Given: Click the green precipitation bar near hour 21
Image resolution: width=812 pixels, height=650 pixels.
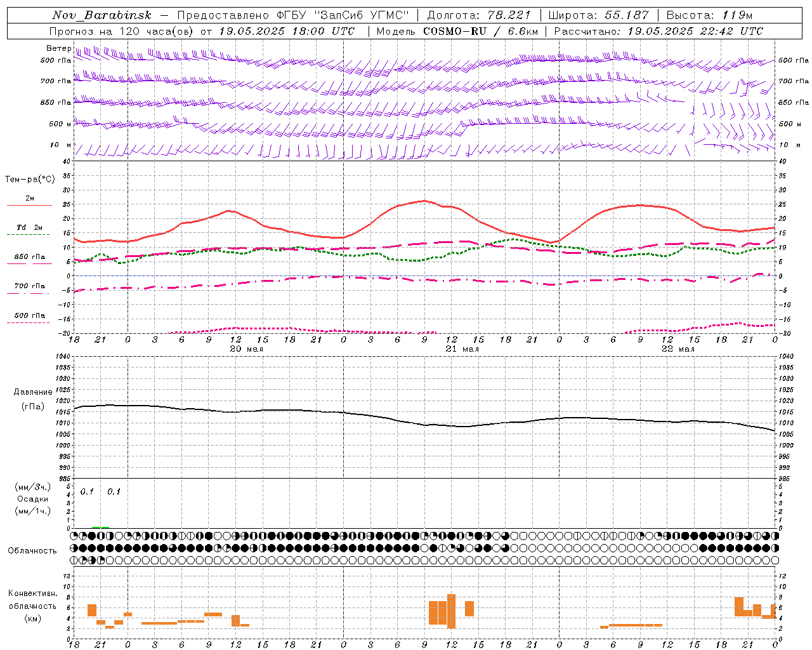Looking at the screenshot, I should coord(100,527).
